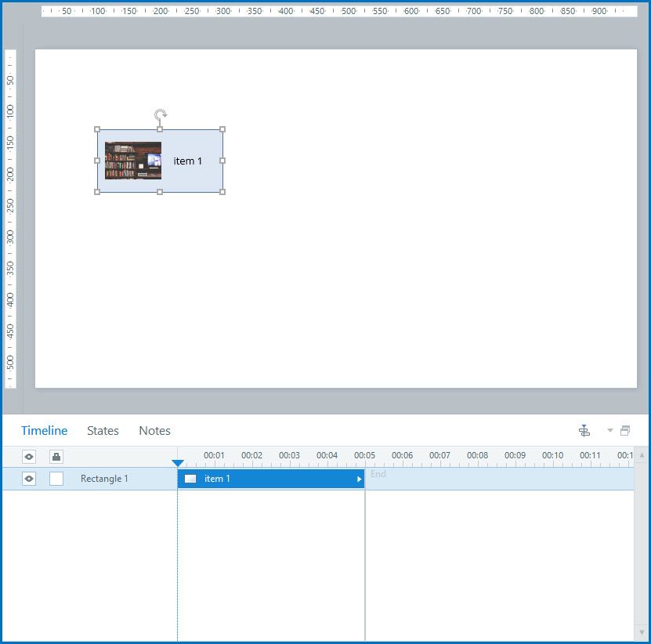Click the top-left resize handle of rectangle
Viewport: 651px width, 644px height.
pyautogui.click(x=97, y=129)
